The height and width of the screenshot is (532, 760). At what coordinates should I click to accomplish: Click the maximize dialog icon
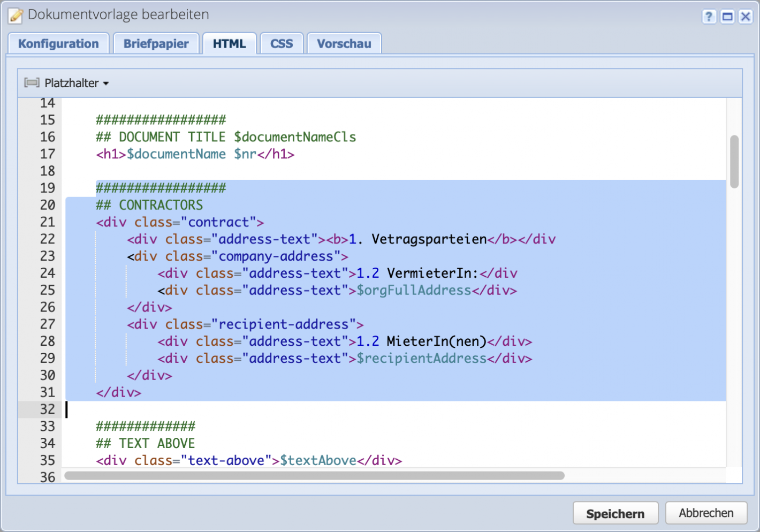coord(727,17)
